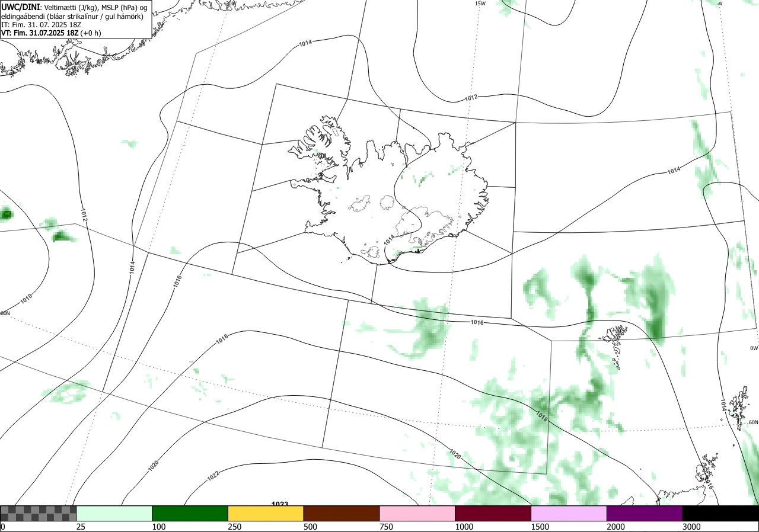The height and width of the screenshot is (532, 759).
Task: Click the legend value label "25"
Action: point(81,527)
